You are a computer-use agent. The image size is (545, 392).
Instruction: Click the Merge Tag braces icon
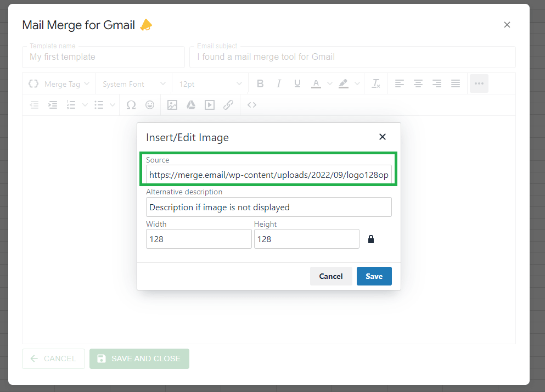tap(33, 84)
